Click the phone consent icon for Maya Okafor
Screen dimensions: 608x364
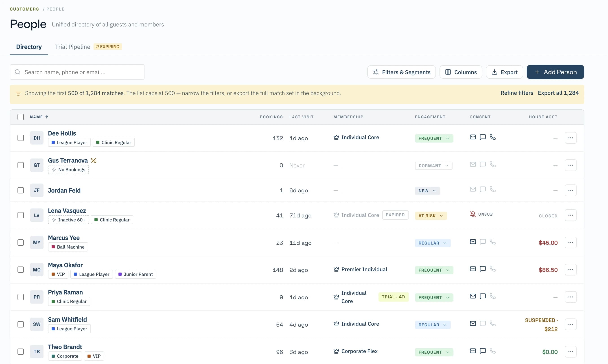coord(492,269)
